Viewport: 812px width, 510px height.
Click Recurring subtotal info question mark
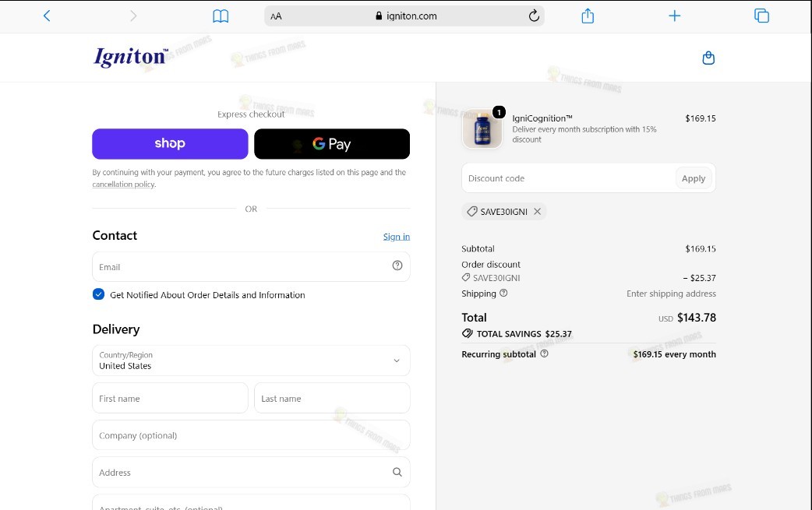click(x=544, y=353)
